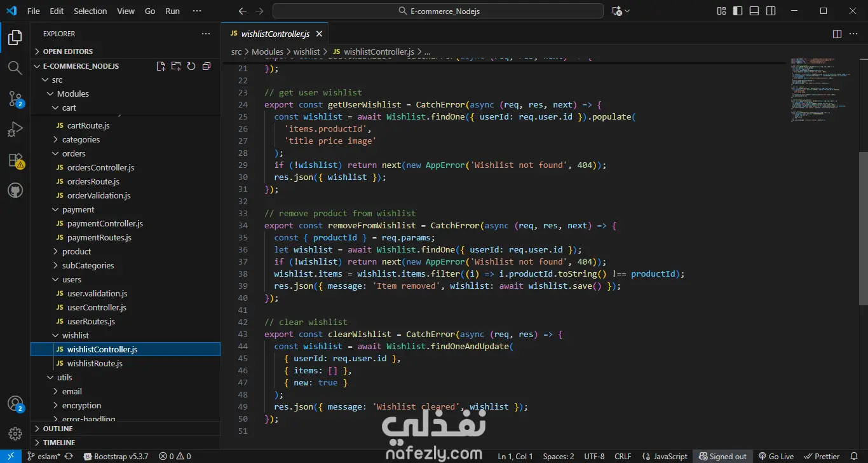Show more menu bar items
This screenshot has height=463, width=868.
pyautogui.click(x=196, y=11)
